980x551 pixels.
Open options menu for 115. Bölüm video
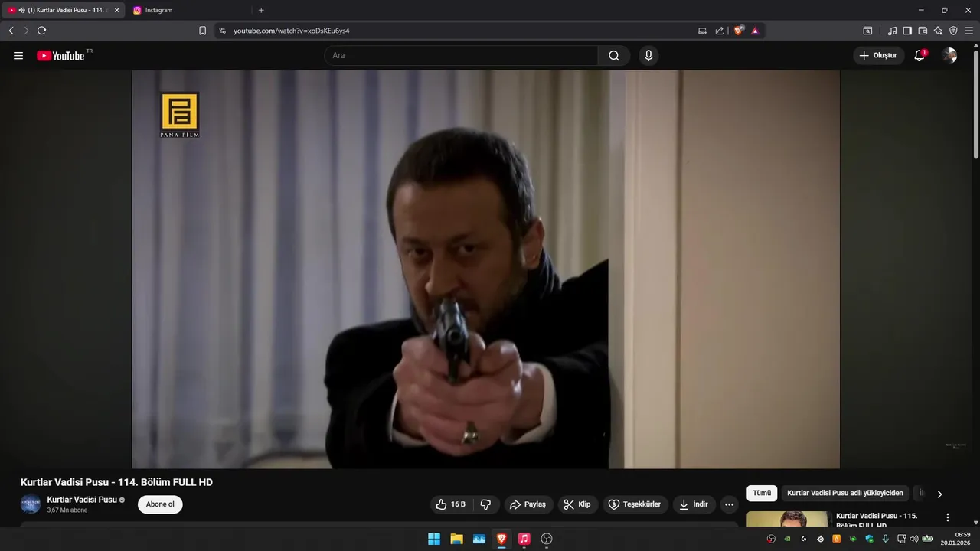pos(948,518)
